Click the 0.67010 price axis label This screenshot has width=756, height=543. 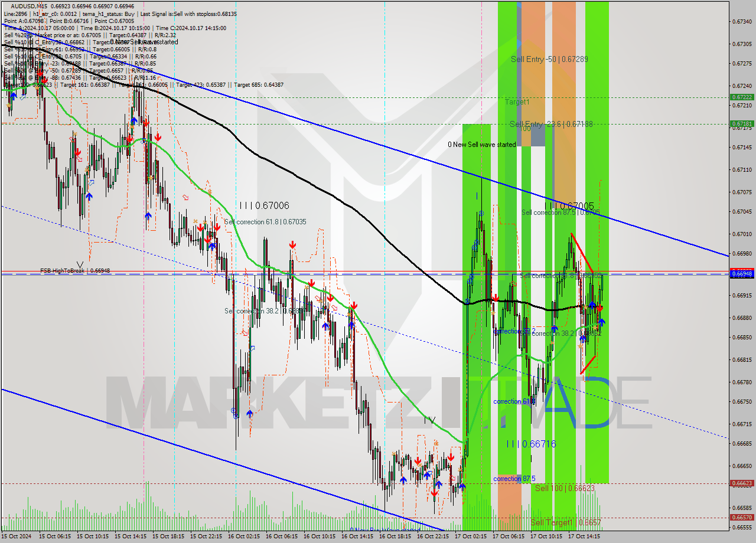[742, 234]
